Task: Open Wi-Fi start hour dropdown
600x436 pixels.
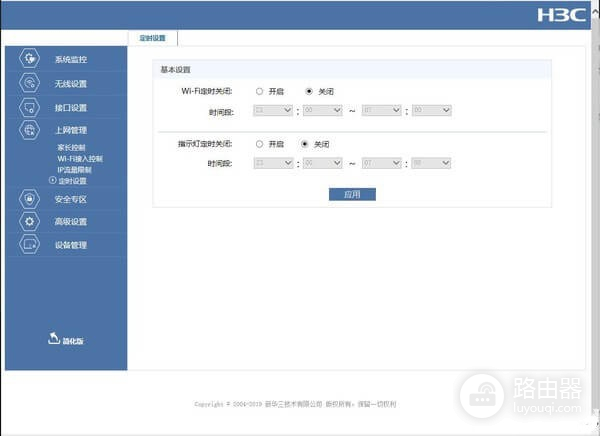Action: click(273, 110)
